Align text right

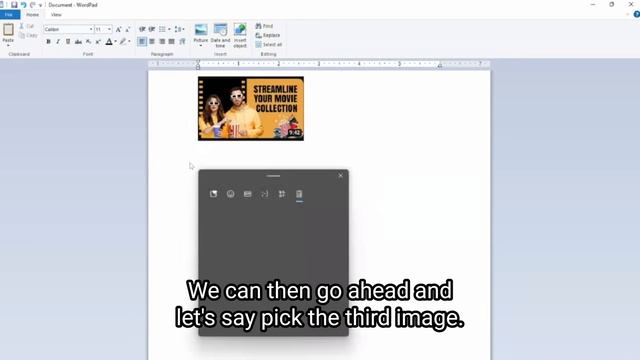click(162, 42)
